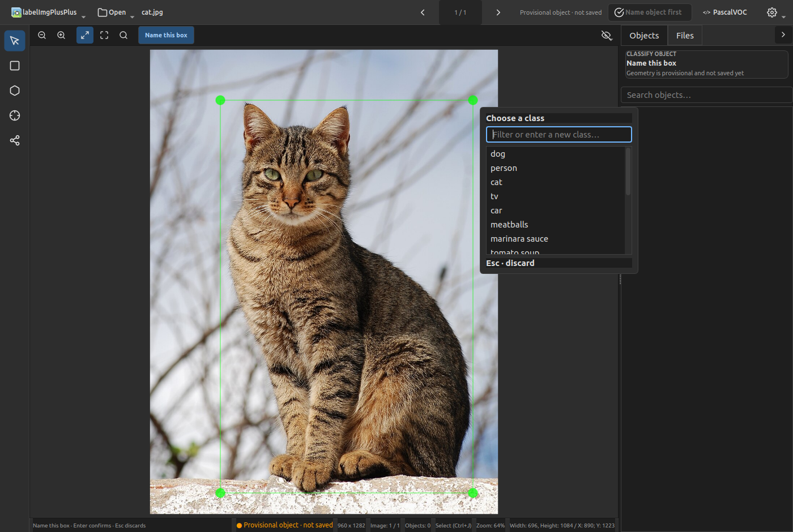The image size is (793, 532).
Task: Toggle annotation visibility with the crossed eye icon
Action: pyautogui.click(x=607, y=35)
